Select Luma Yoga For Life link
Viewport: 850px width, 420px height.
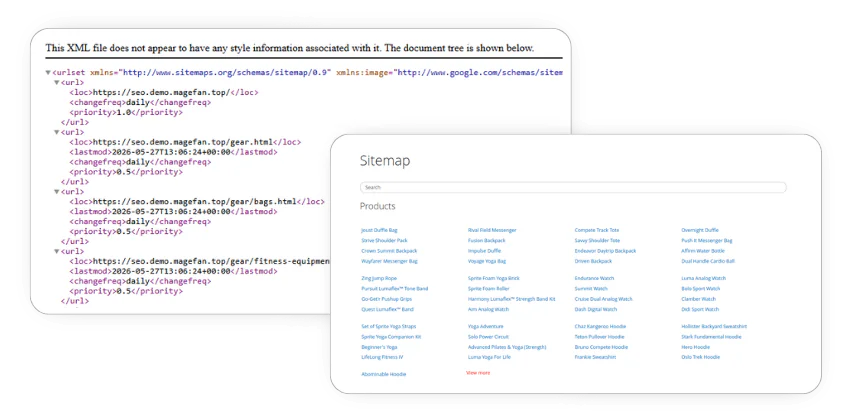490,358
